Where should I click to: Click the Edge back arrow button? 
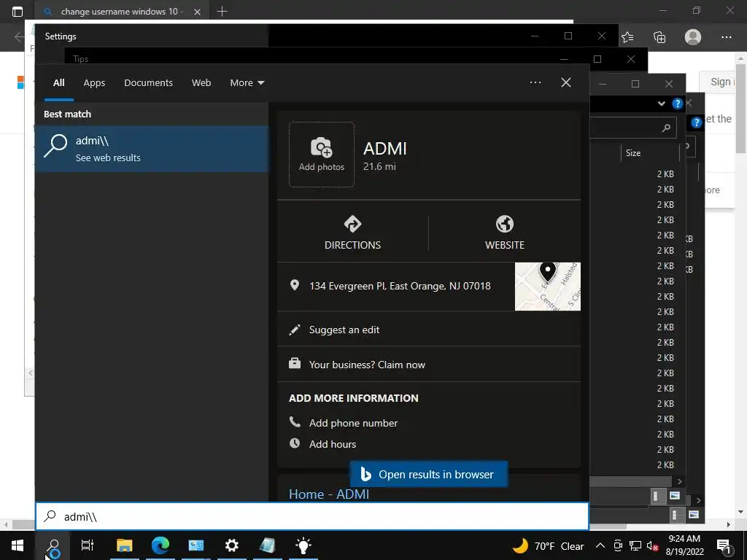point(19,37)
